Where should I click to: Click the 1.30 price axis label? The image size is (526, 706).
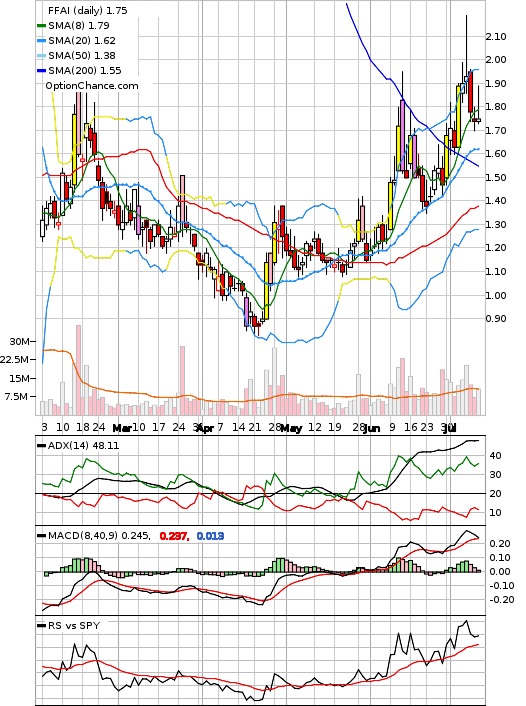click(x=495, y=224)
